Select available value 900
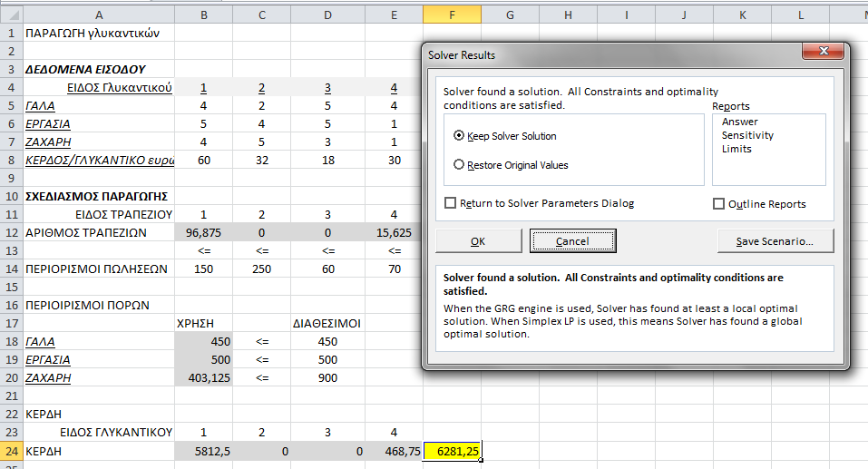 (x=327, y=378)
